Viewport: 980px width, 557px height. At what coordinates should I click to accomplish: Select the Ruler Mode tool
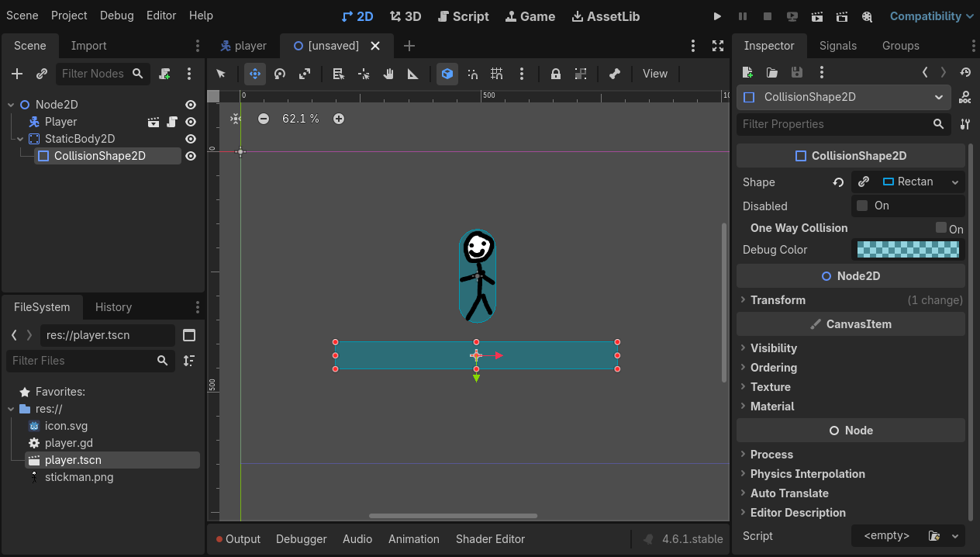pyautogui.click(x=413, y=74)
